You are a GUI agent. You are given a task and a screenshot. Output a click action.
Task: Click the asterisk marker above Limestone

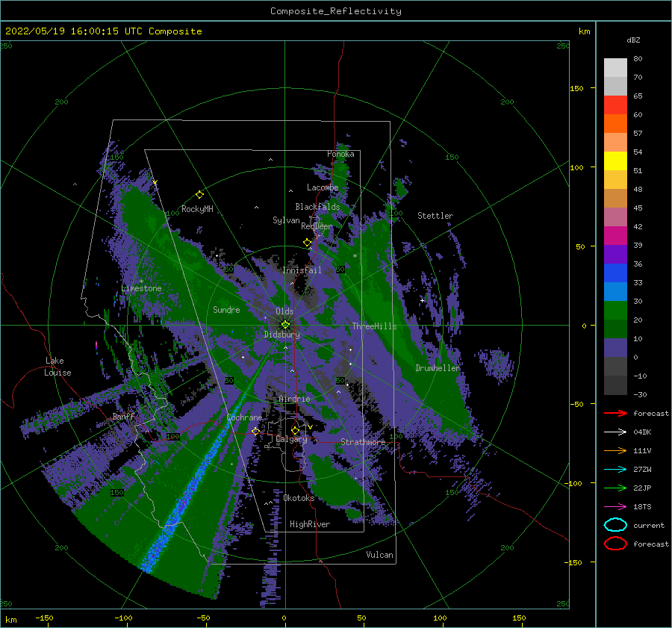[141, 282]
